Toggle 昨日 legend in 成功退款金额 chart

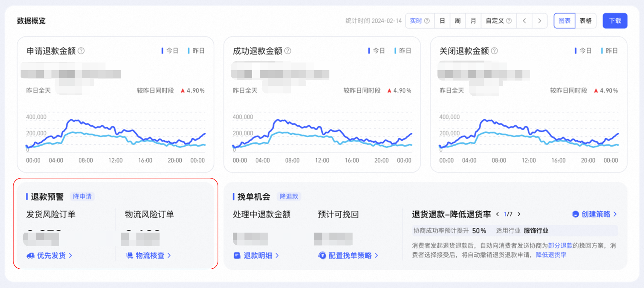403,51
